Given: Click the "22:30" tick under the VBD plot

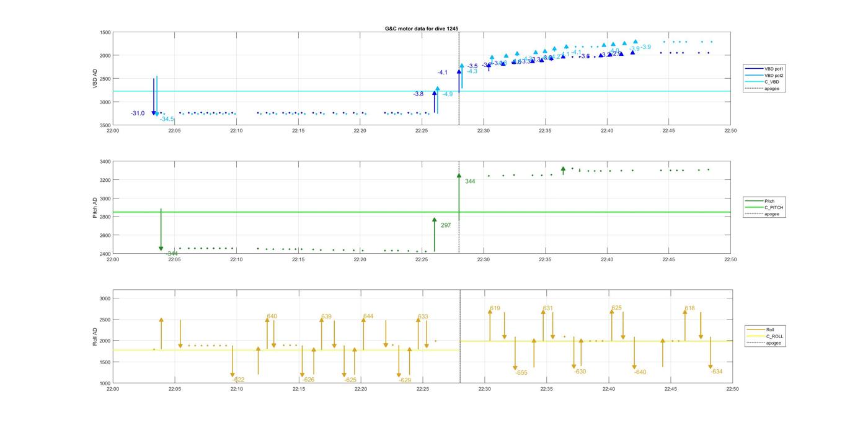Looking at the screenshot, I should [x=484, y=131].
